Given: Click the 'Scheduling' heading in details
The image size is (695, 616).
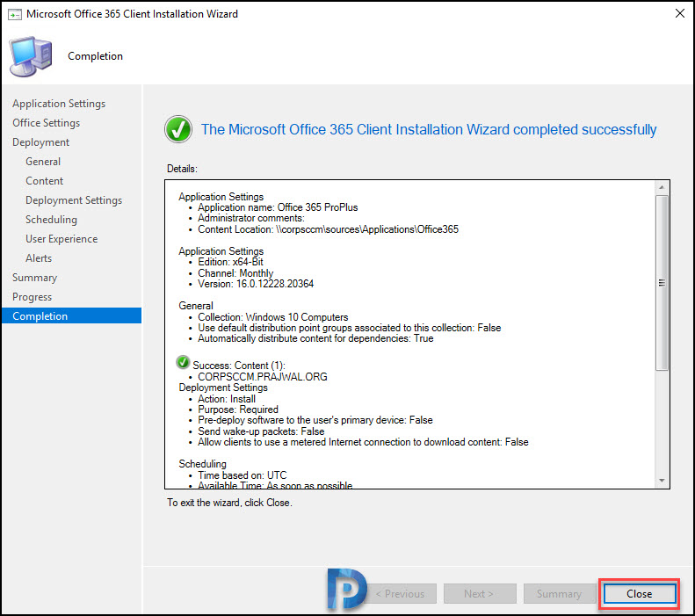Looking at the screenshot, I should click(x=202, y=464).
